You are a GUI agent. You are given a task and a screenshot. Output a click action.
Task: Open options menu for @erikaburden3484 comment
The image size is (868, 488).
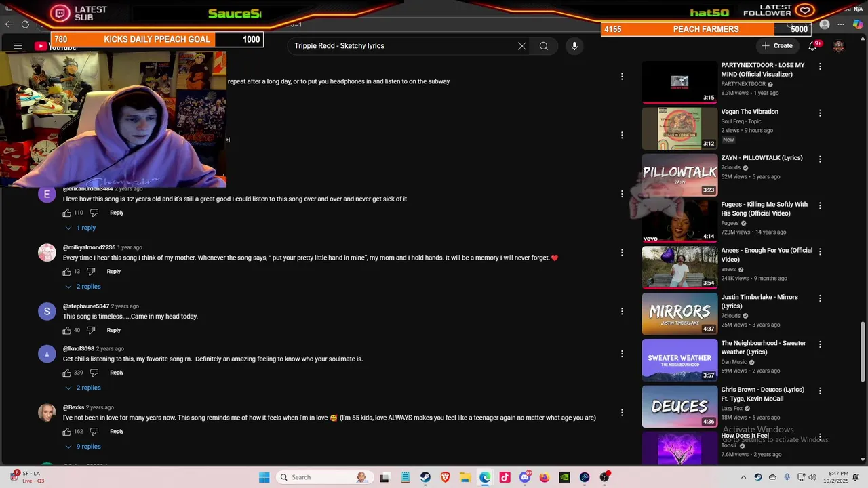pyautogui.click(x=622, y=194)
